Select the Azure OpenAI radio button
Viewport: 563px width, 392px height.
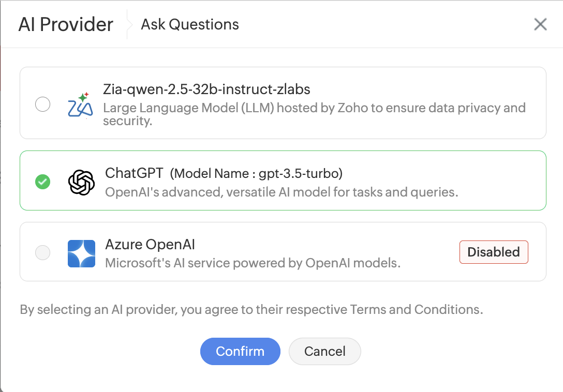tap(43, 252)
